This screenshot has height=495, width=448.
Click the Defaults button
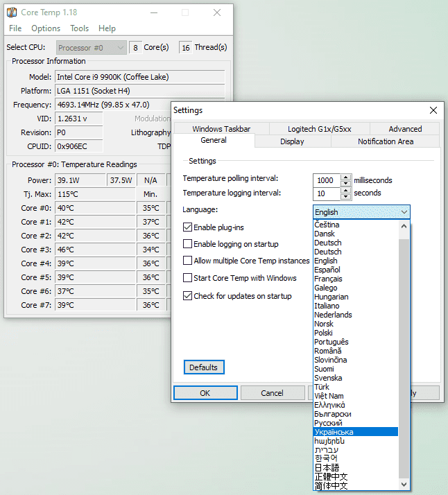click(x=204, y=367)
